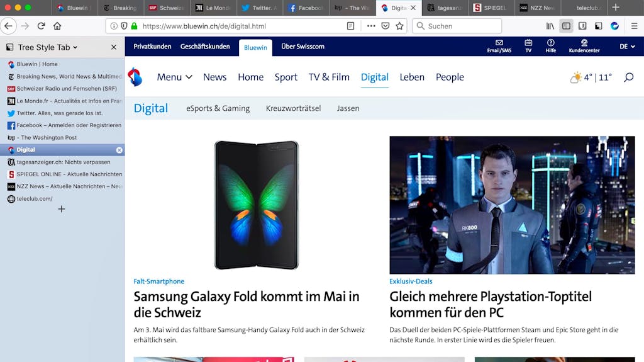Close the active Digital browser tab
The height and width of the screenshot is (362, 644).
point(413,8)
